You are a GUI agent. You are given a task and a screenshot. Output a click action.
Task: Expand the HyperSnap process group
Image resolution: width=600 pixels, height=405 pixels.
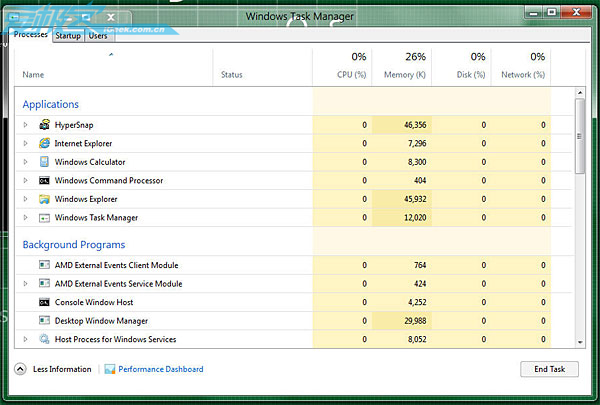26,125
